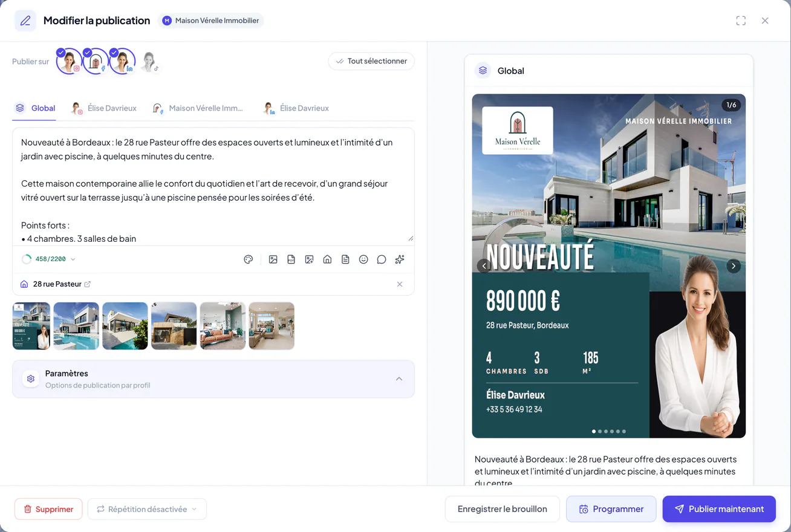Open the emoji picker
The image size is (791, 532).
(363, 259)
